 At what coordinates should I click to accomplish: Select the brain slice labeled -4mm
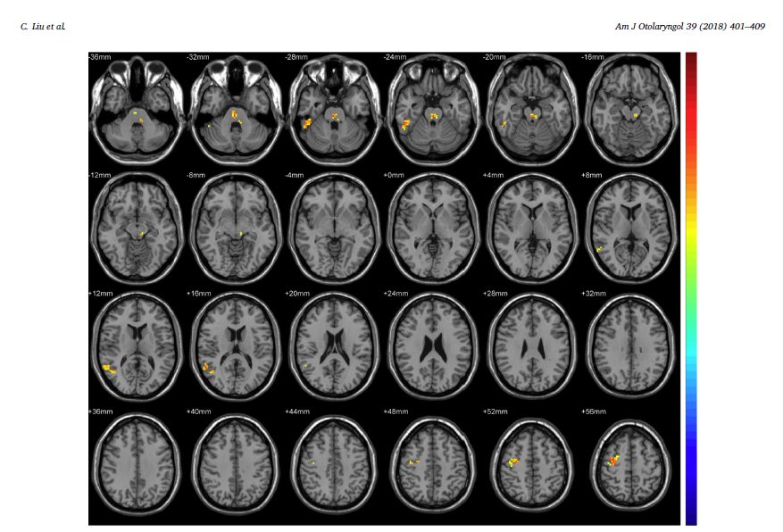pyautogui.click(x=335, y=229)
